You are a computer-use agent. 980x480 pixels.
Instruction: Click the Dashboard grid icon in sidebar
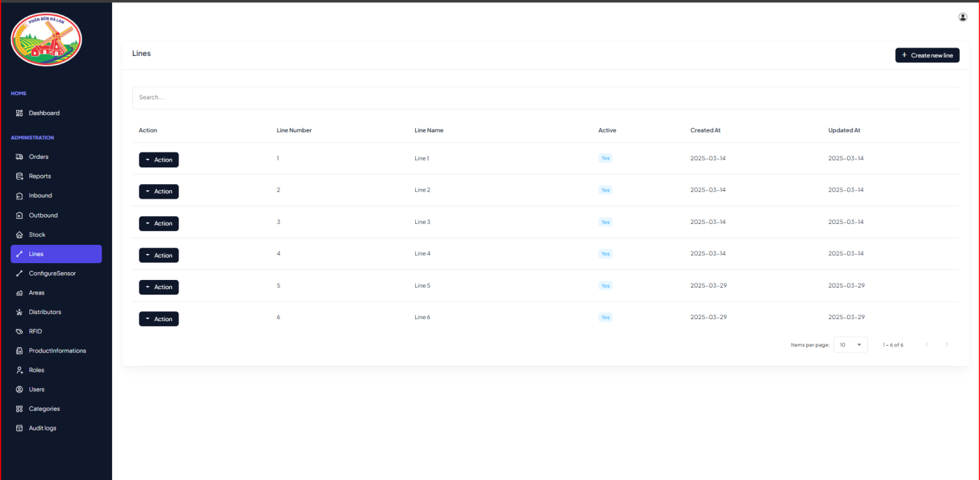(x=20, y=113)
